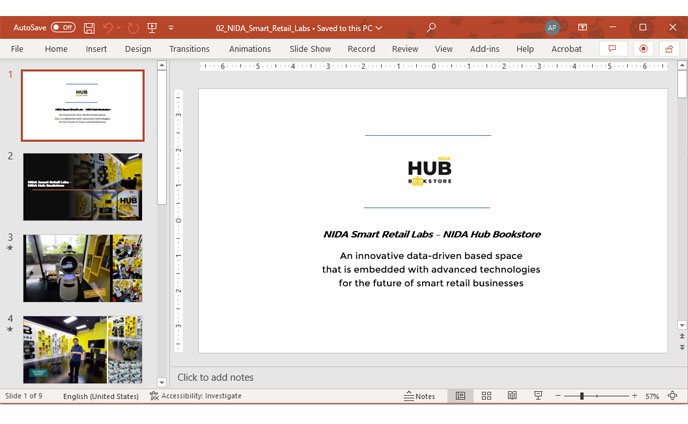
Task: Click the zoom in plus button
Action: (634, 396)
